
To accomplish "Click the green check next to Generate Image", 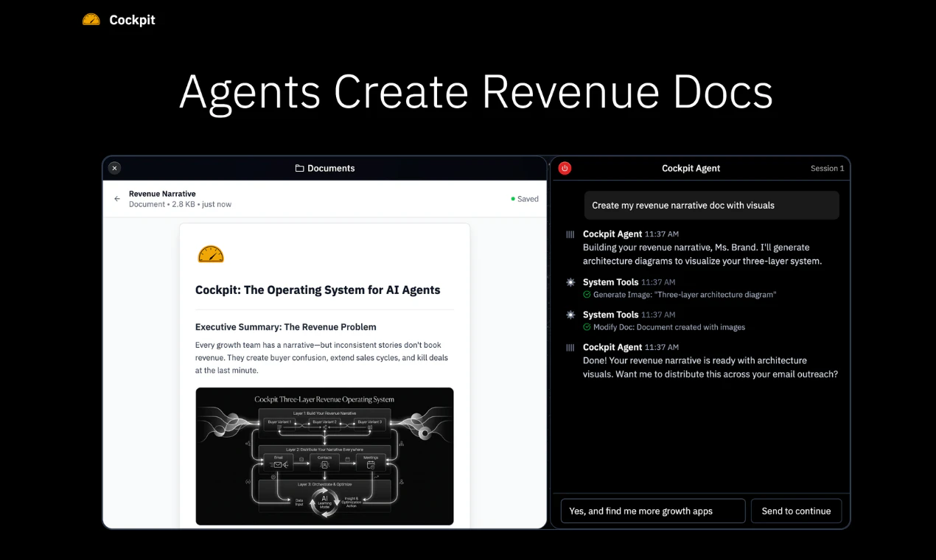I will click(x=587, y=295).
